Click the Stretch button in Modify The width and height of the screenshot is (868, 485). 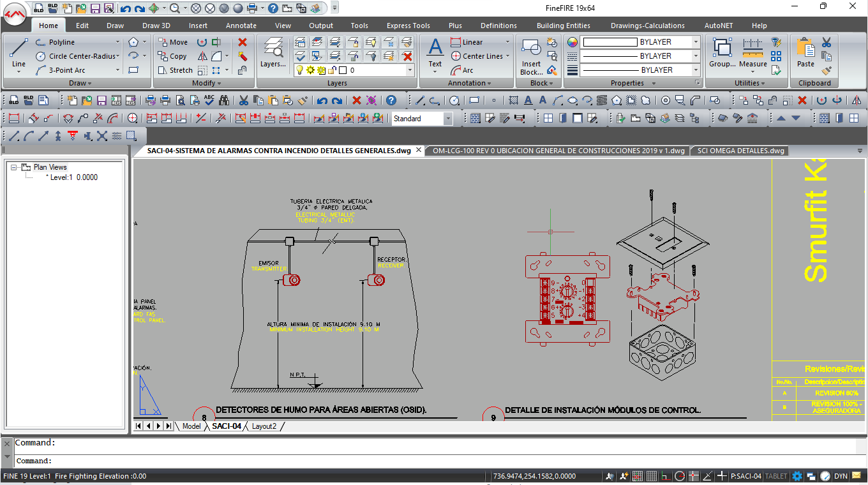[x=175, y=70]
